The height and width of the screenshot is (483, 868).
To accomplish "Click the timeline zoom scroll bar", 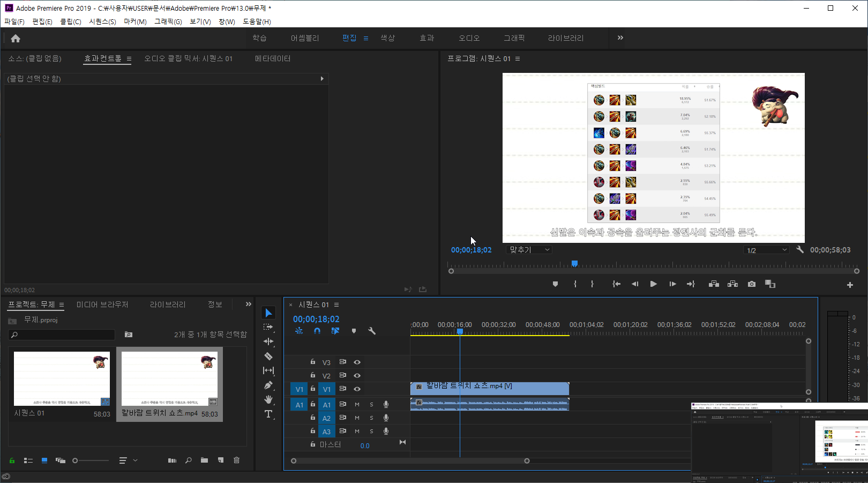I will point(410,460).
